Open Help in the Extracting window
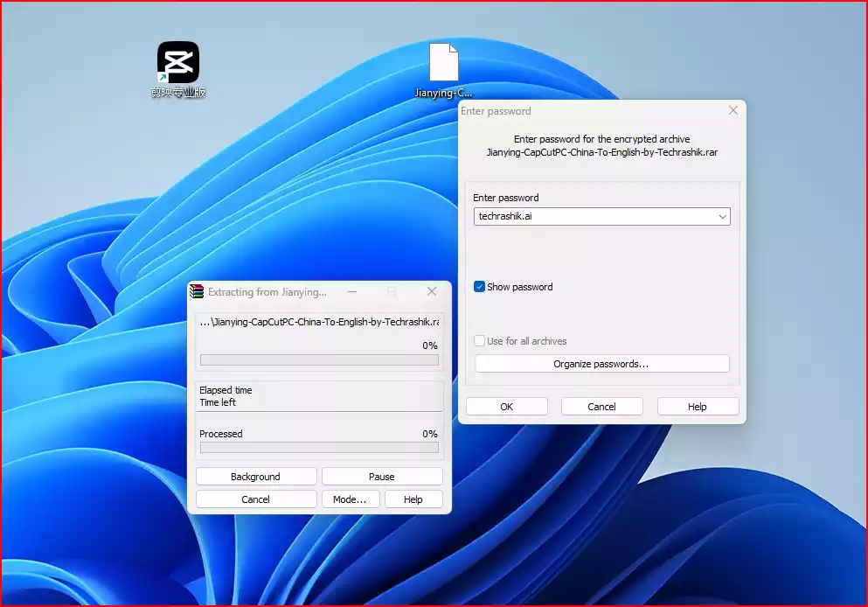 click(x=413, y=499)
